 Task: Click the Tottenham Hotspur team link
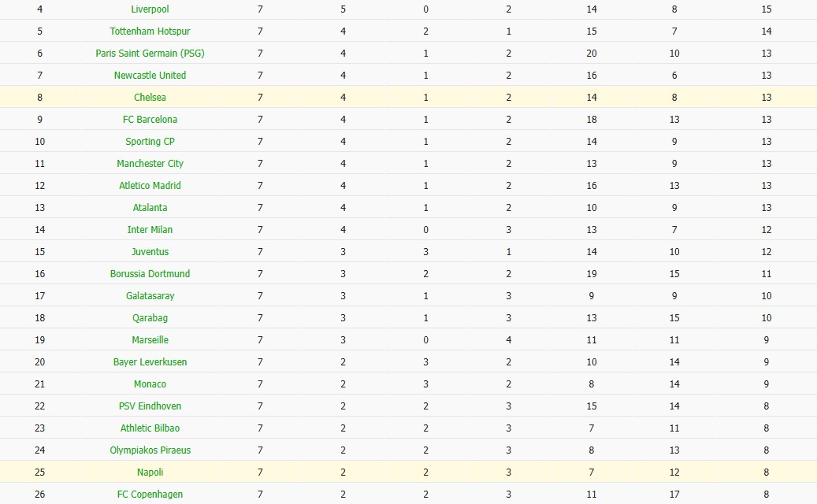tap(150, 31)
